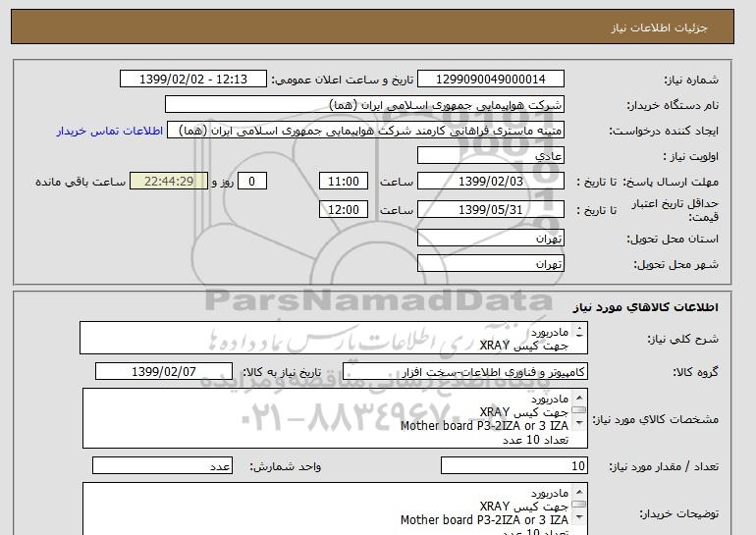Click the label تاریخ و ساعت اعلان عمومی
756x535 pixels.
343,80
